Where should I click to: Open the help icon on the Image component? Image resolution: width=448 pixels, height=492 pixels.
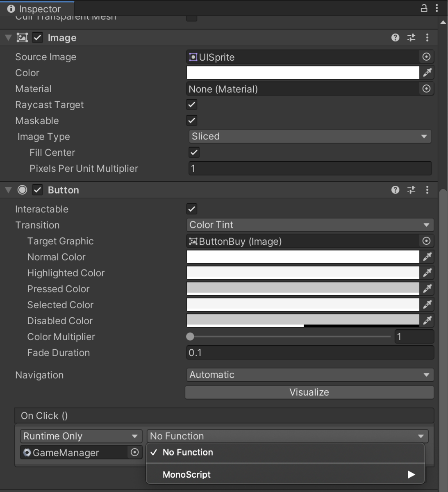(395, 37)
